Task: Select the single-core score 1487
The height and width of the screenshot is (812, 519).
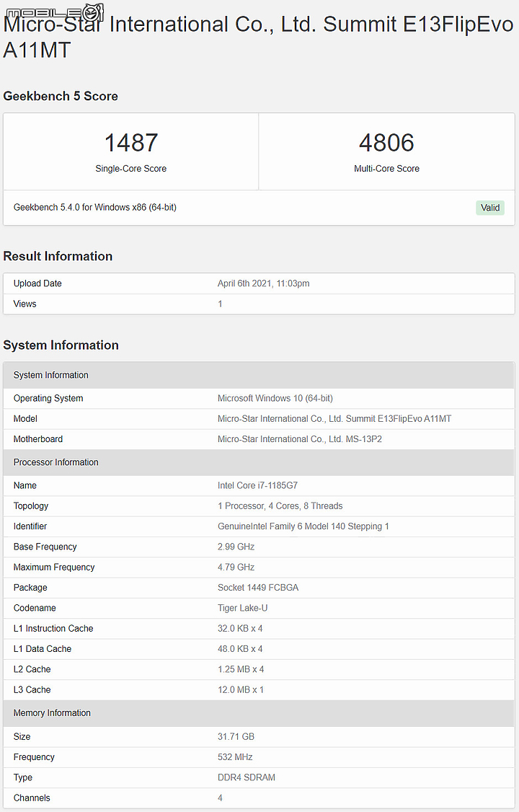Action: point(131,142)
